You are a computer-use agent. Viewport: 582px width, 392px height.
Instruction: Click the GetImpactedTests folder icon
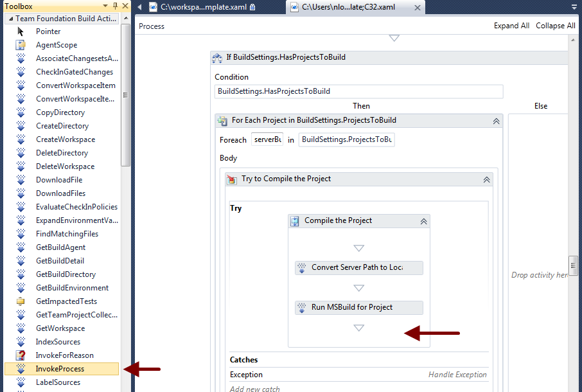[x=21, y=301]
